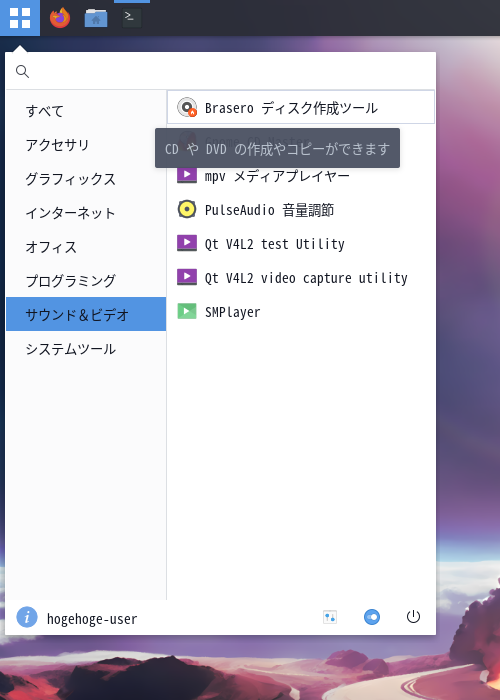The height and width of the screenshot is (700, 500).
Task: Launch Qt V4L2 video capture utility
Action: [x=301, y=277]
